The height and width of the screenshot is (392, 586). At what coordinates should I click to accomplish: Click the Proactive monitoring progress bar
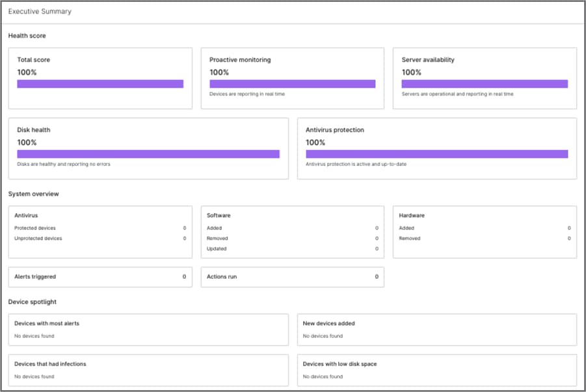point(292,84)
